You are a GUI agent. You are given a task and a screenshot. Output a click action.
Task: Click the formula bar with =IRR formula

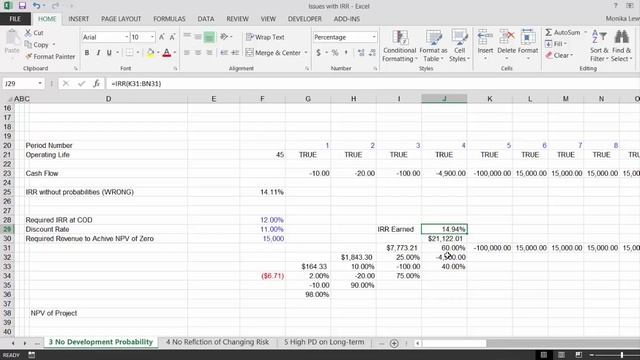pos(372,84)
